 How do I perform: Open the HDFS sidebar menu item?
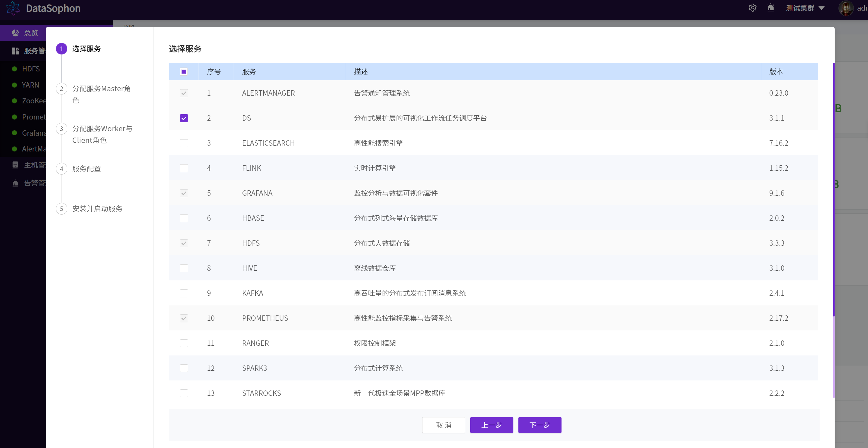[31, 69]
